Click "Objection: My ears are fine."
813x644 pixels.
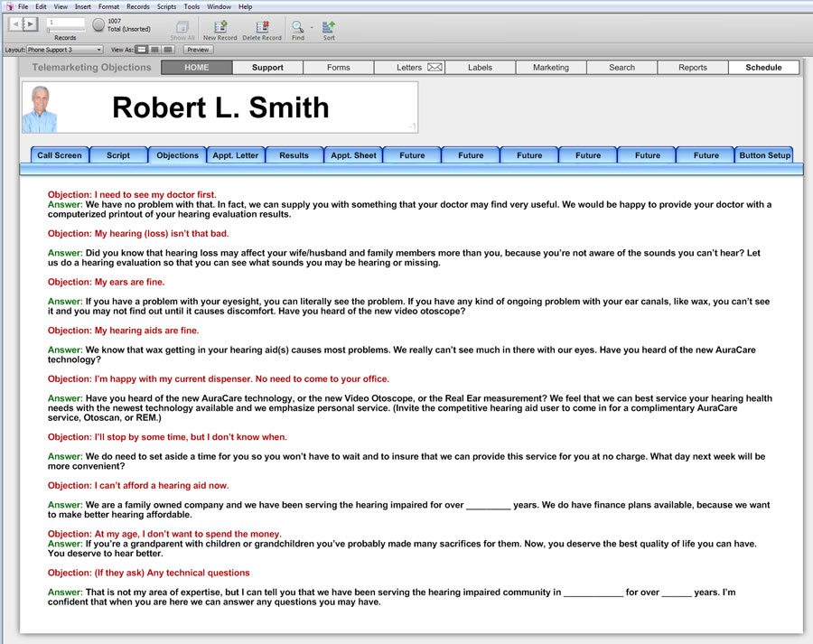coord(107,282)
